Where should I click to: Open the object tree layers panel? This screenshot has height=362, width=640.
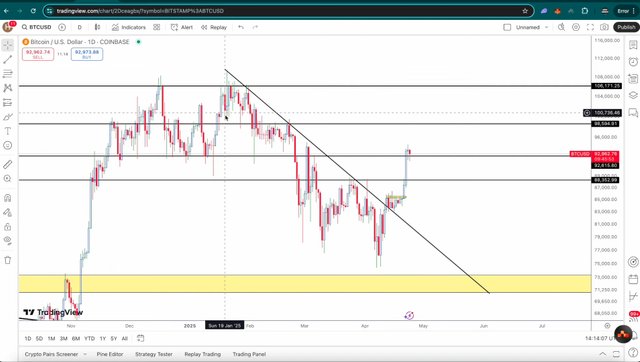(x=633, y=95)
